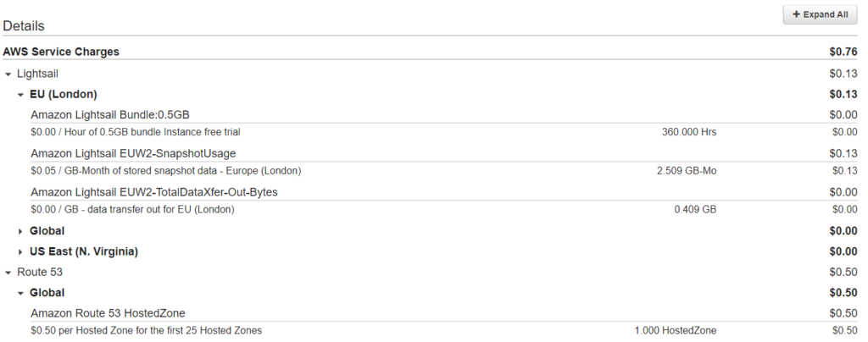The height and width of the screenshot is (342, 868).
Task: Collapse the EU (London) region group
Action: tap(21, 94)
